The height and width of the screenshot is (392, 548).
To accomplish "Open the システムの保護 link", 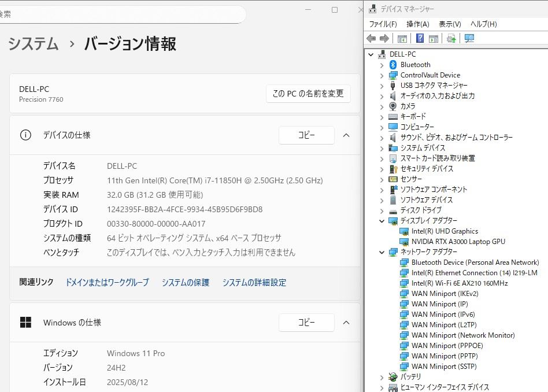I will pyautogui.click(x=185, y=282).
